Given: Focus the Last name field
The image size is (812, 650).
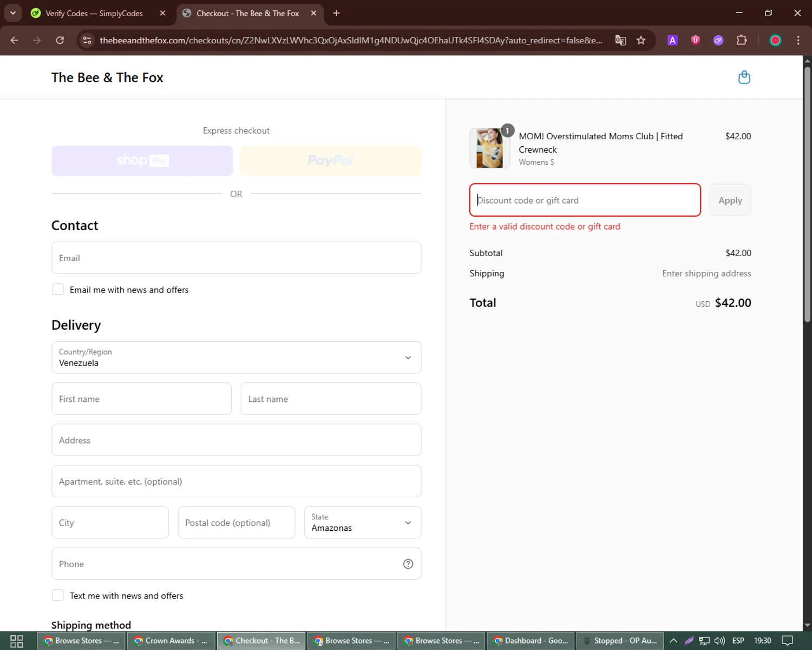Looking at the screenshot, I should tap(331, 399).
